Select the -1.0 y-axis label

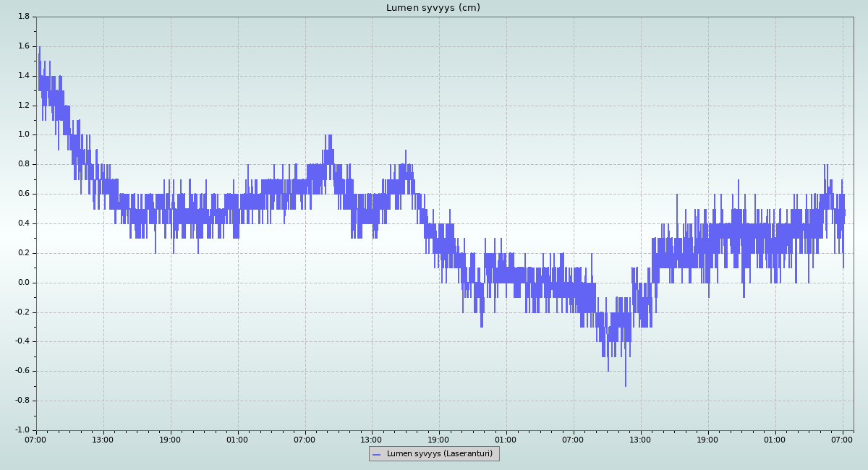coord(22,430)
